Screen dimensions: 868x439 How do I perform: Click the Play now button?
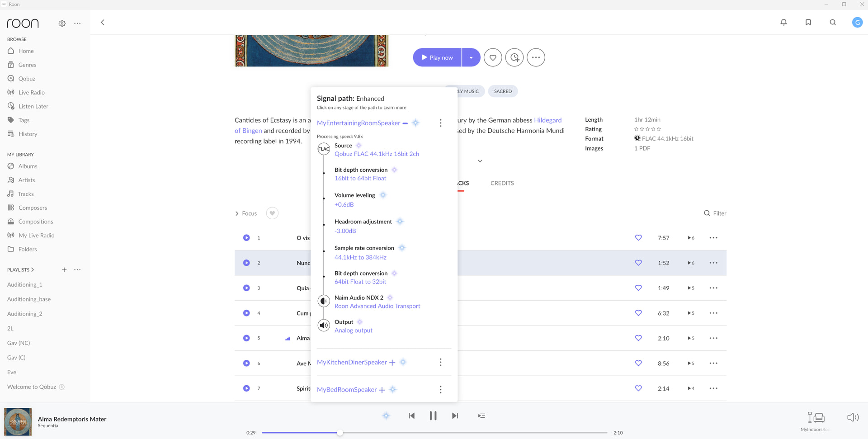click(x=437, y=57)
